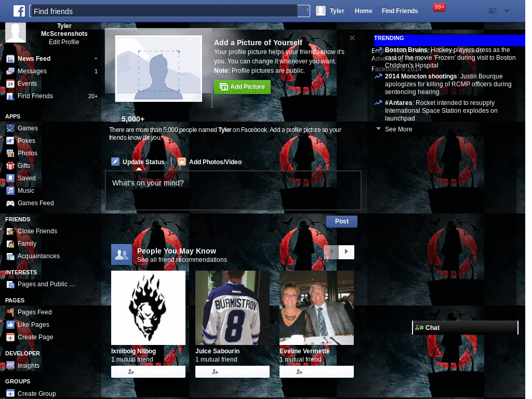The width and height of the screenshot is (532, 399).
Task: Open the Saved bookmark icon
Action: point(10,178)
